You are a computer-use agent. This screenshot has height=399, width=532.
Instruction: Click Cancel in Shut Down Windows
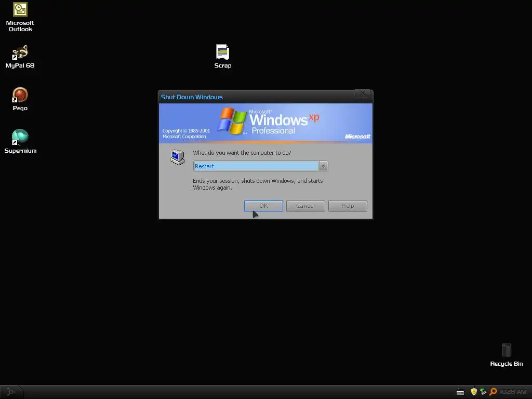(x=305, y=206)
